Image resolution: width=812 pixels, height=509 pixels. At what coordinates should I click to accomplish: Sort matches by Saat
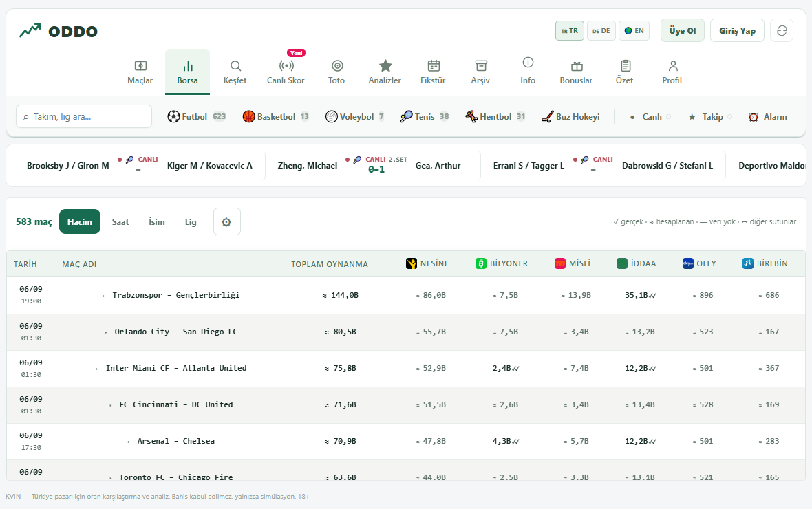120,221
